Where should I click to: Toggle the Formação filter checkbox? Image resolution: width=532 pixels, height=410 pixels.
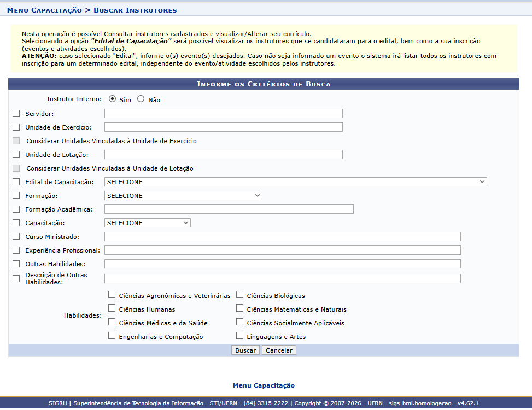click(x=16, y=195)
